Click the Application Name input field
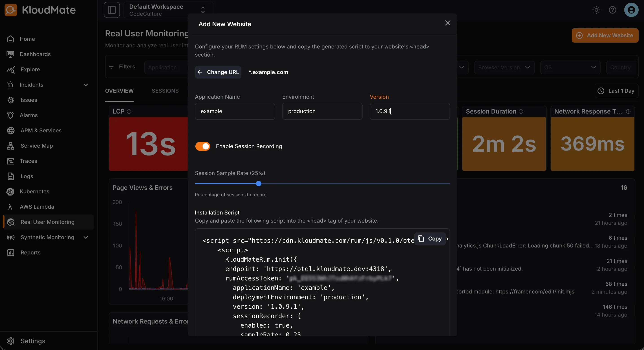Image resolution: width=644 pixels, height=350 pixels. click(235, 111)
